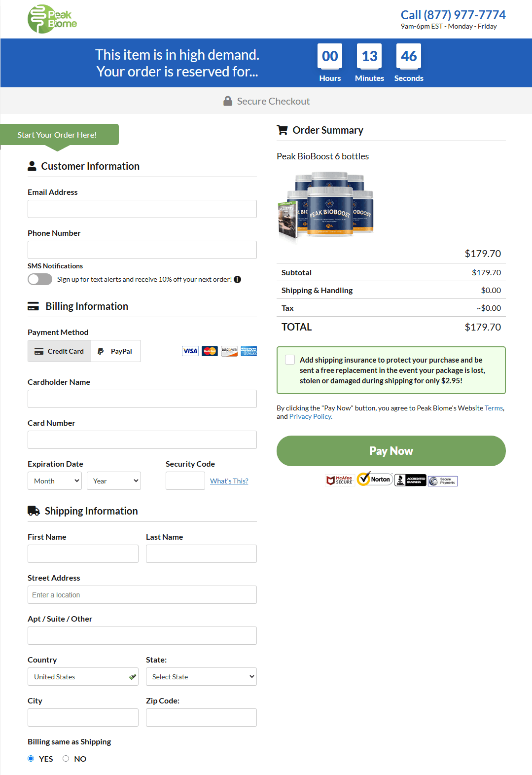532x775 pixels.
Task: Switch to the PayPal payment tab
Action: (115, 351)
